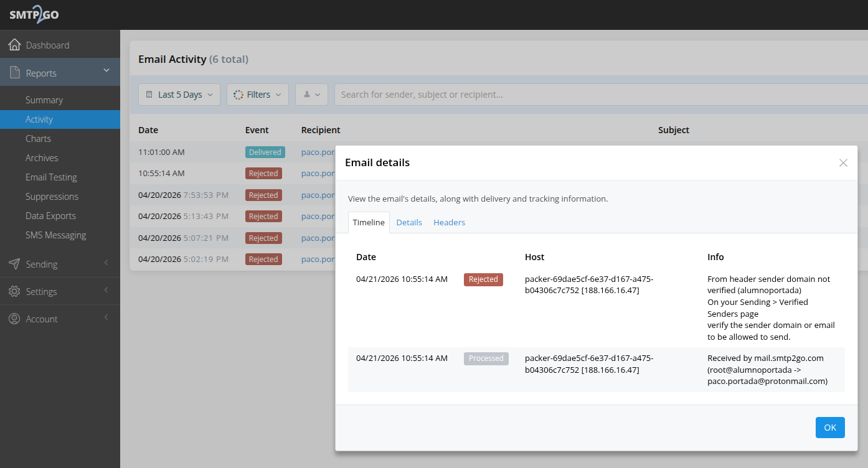Open the user filter dropdown
This screenshot has width=868, height=468.
pyautogui.click(x=311, y=95)
